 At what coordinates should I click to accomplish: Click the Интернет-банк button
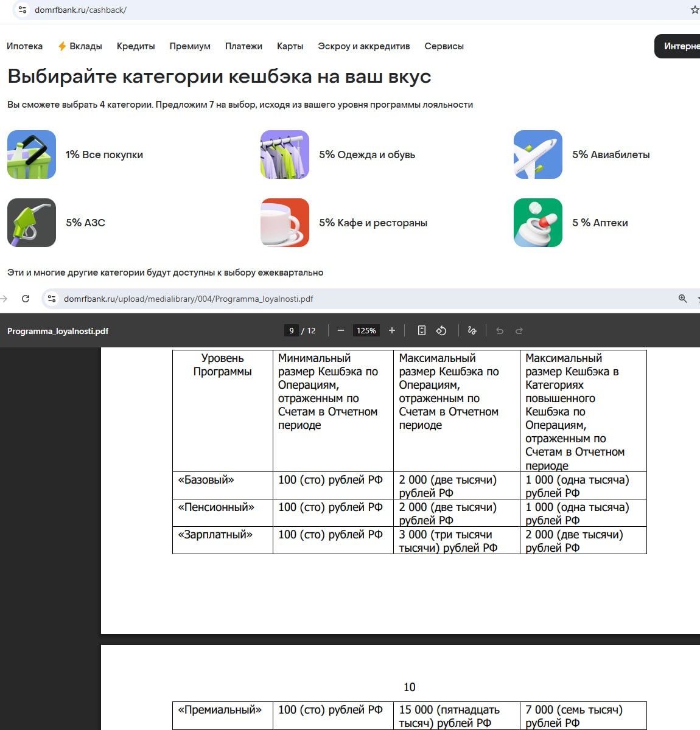pos(679,46)
